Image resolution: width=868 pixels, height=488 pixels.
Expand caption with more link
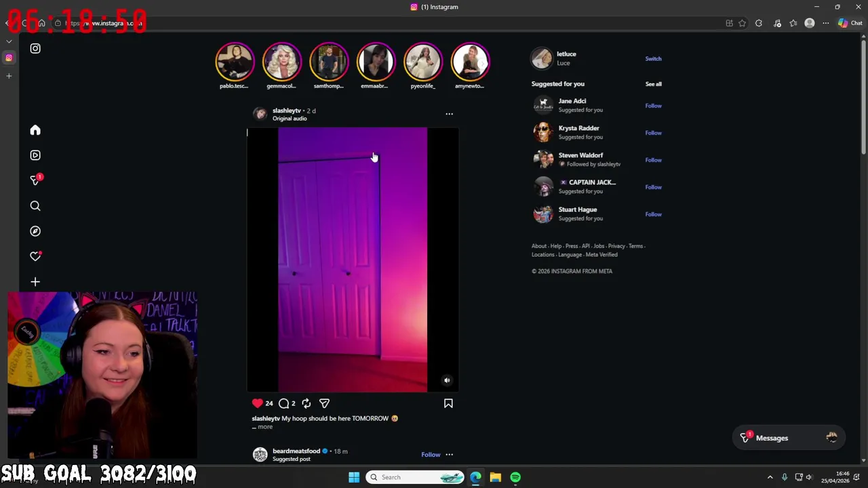(x=264, y=427)
